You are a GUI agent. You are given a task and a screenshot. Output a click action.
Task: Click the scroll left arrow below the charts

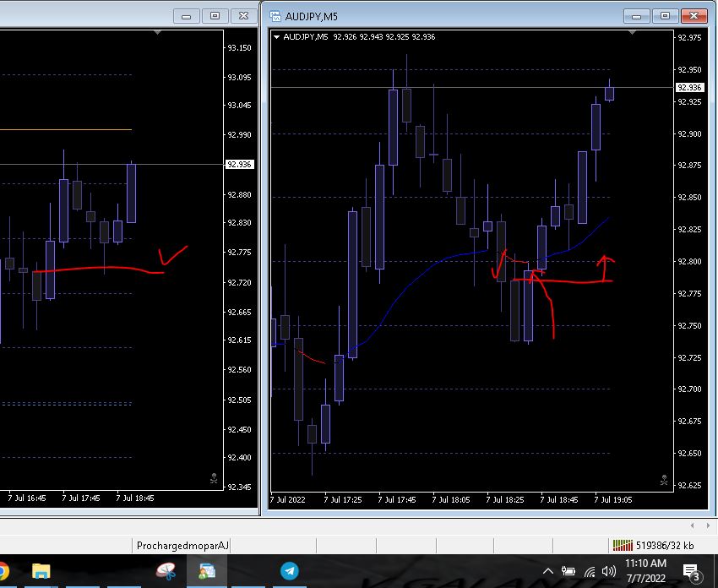[x=691, y=525]
